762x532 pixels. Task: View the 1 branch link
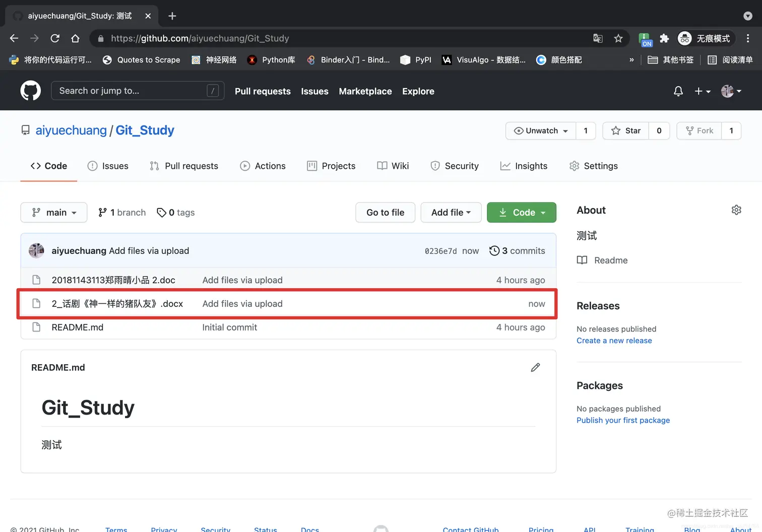click(122, 213)
